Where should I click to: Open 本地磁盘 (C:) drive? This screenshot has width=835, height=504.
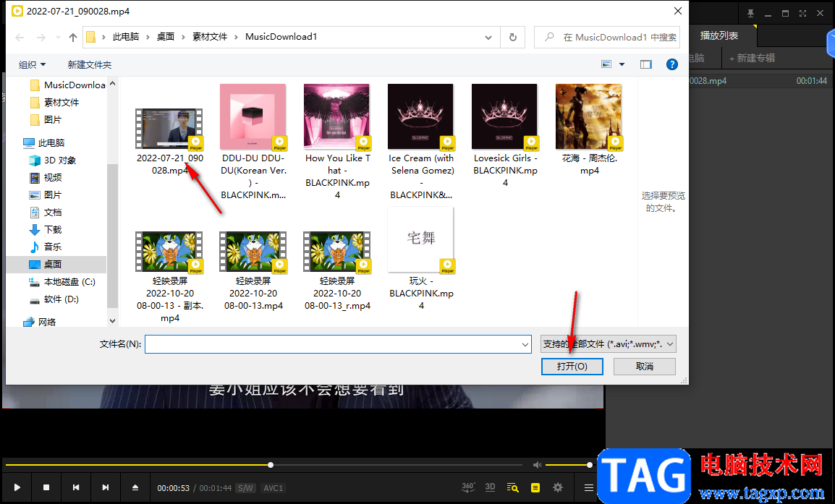coord(62,281)
